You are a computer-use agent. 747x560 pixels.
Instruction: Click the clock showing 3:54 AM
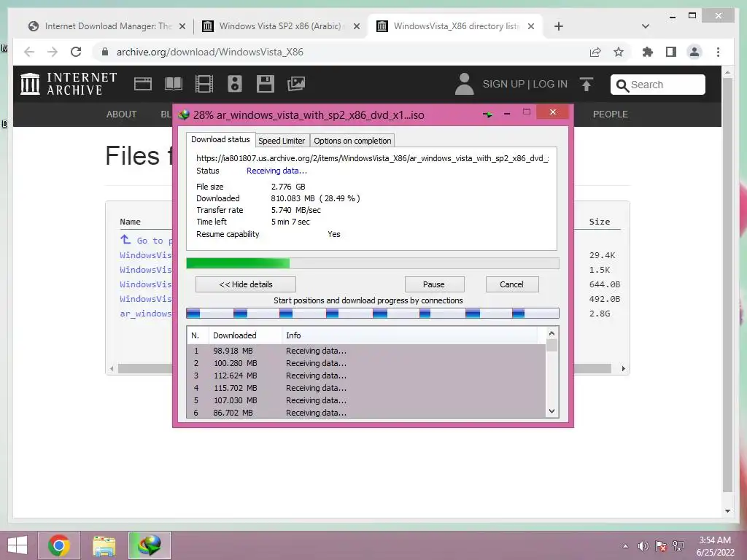point(715,545)
